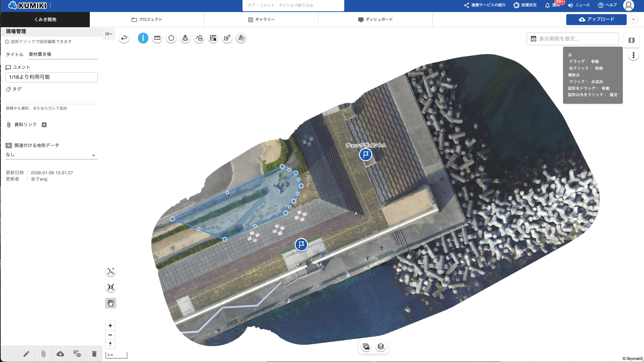This screenshot has height=362, width=644.
Task: Toggle the list visibility eye icon
Action: pyautogui.click(x=77, y=354)
